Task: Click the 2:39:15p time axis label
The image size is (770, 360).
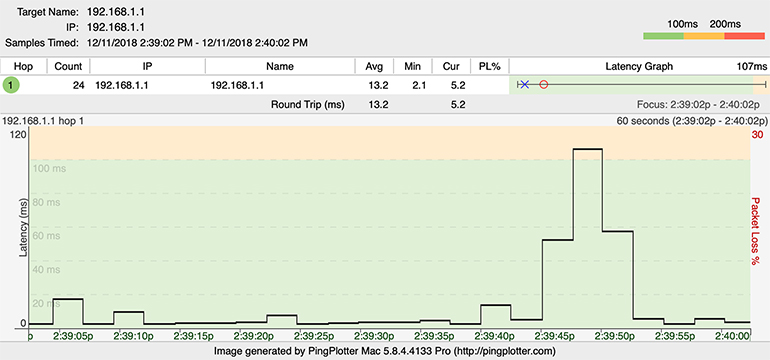Action: (193, 336)
